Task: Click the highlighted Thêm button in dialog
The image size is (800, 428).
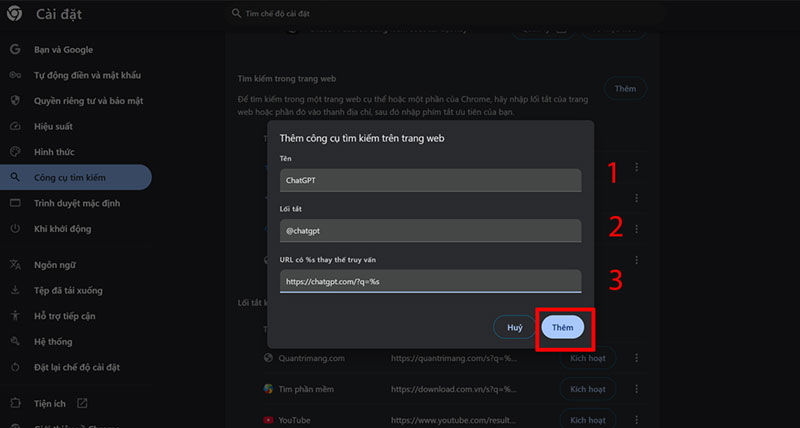Action: click(x=566, y=328)
